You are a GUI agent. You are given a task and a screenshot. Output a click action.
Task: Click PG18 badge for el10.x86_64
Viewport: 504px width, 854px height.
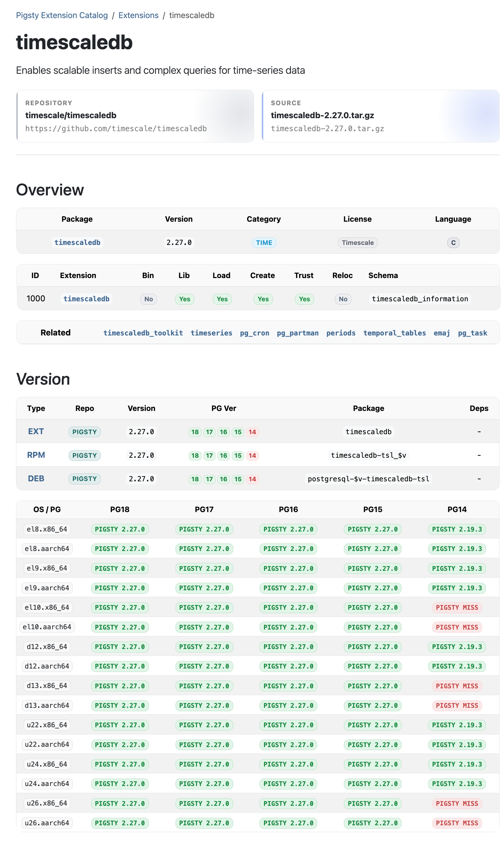120,608
